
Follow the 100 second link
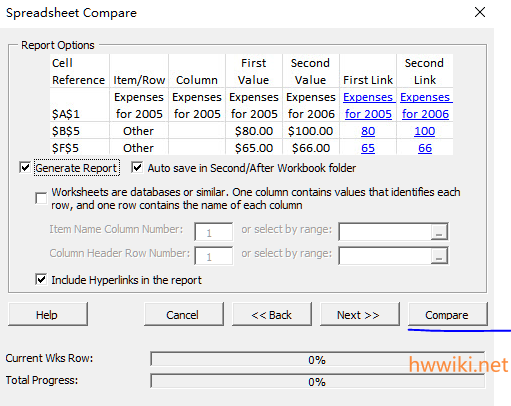(425, 131)
